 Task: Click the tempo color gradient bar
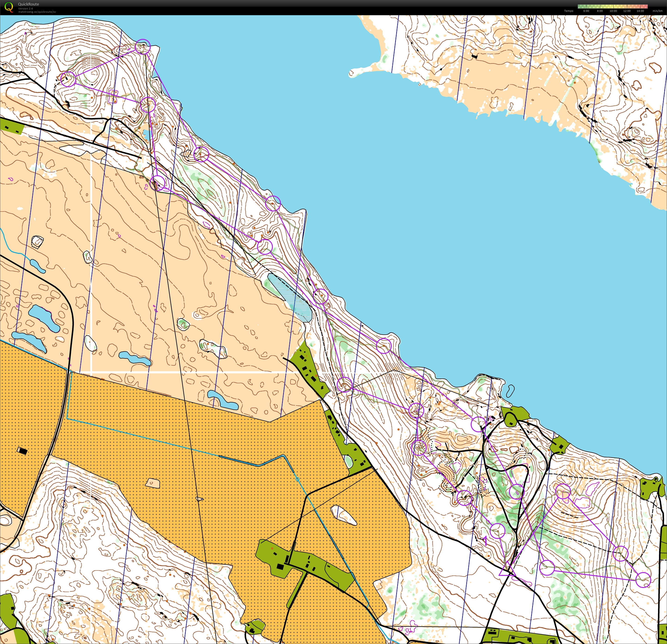click(x=613, y=6)
